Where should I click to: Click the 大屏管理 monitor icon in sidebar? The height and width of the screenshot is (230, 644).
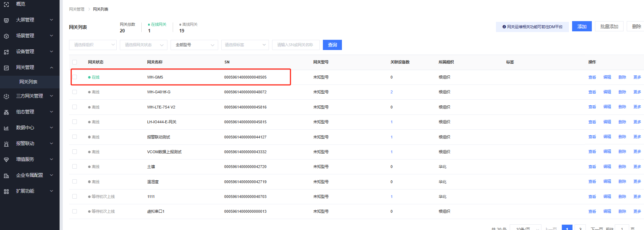tap(6, 20)
